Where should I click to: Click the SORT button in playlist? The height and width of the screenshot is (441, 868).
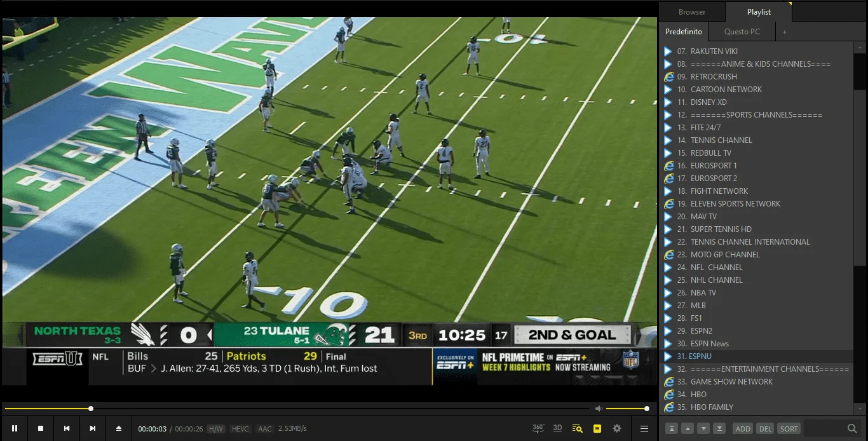pyautogui.click(x=789, y=428)
